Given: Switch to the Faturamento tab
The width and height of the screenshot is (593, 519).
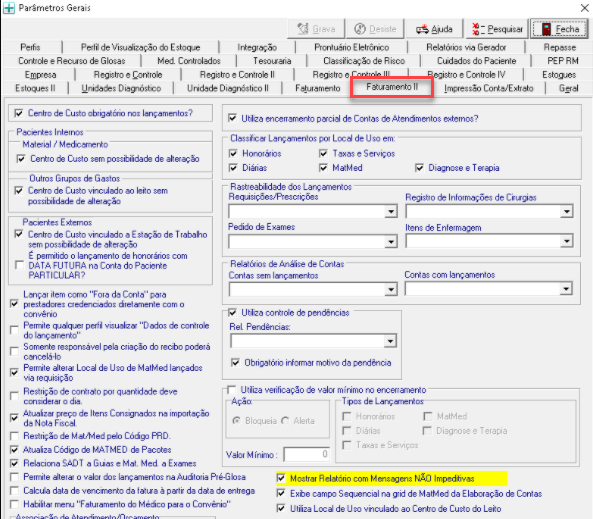Looking at the screenshot, I should tap(318, 88).
